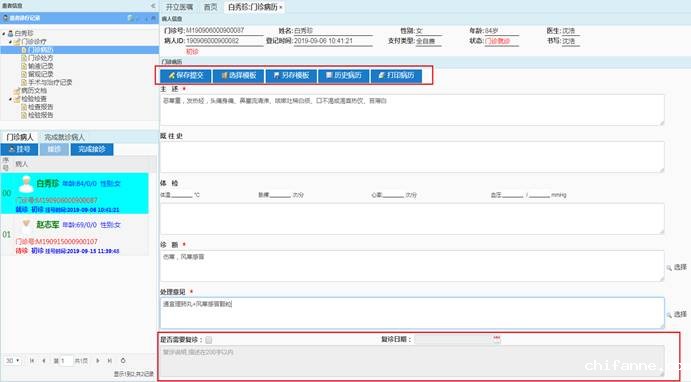The width and height of the screenshot is (691, 382).
Task: Click the 接诊 button
Action: tap(54, 149)
